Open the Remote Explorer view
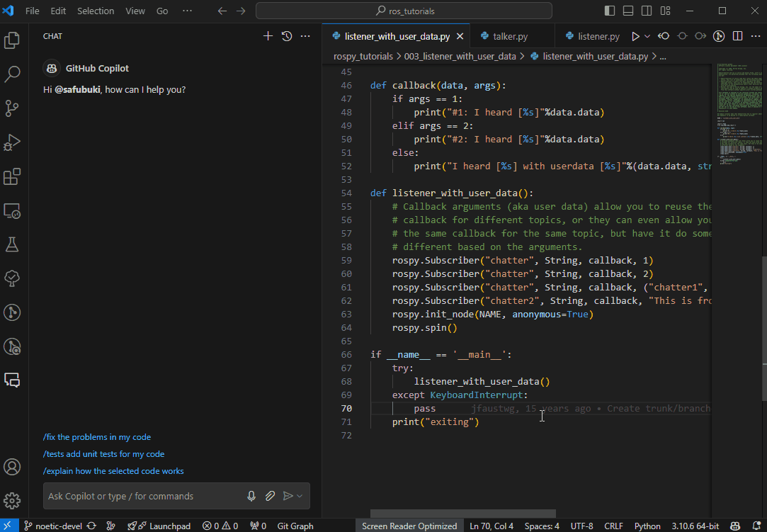 click(x=12, y=210)
